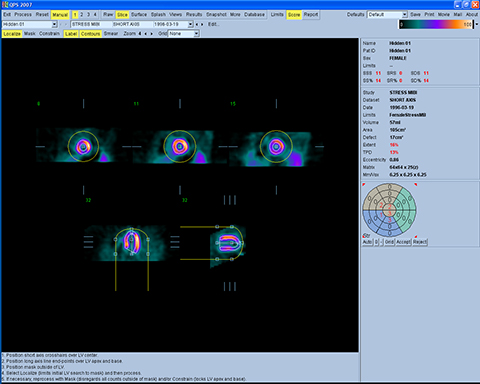Increase zoom with right arrow
480x384 pixels.
pos(151,34)
